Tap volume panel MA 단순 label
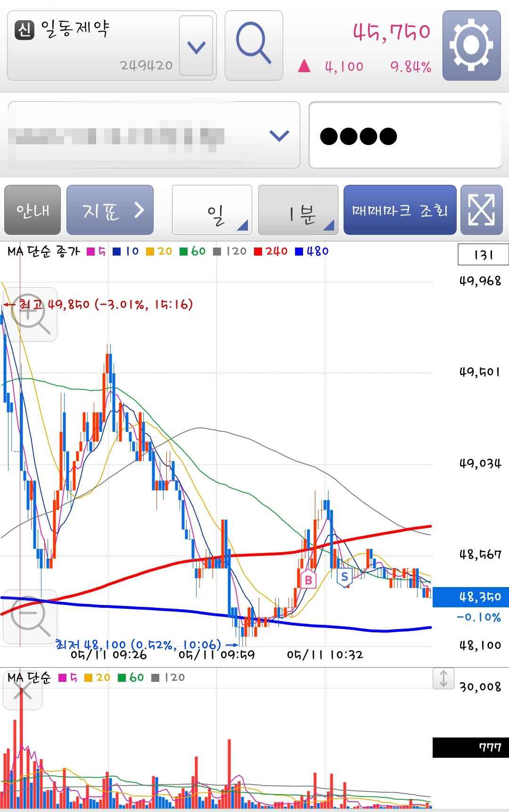 (x=29, y=678)
